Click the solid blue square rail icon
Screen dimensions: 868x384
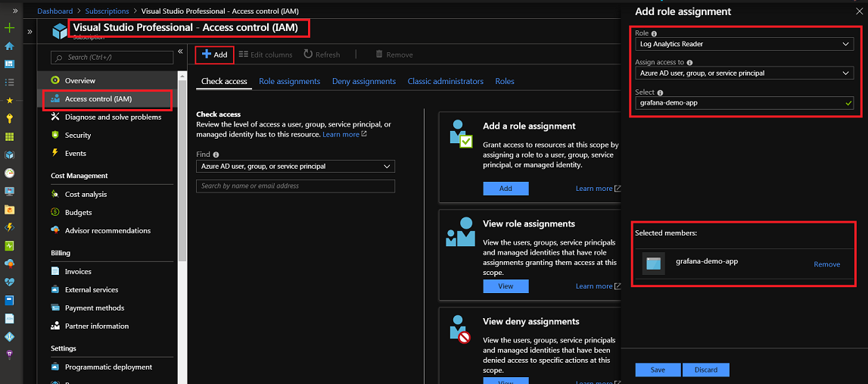click(x=9, y=300)
